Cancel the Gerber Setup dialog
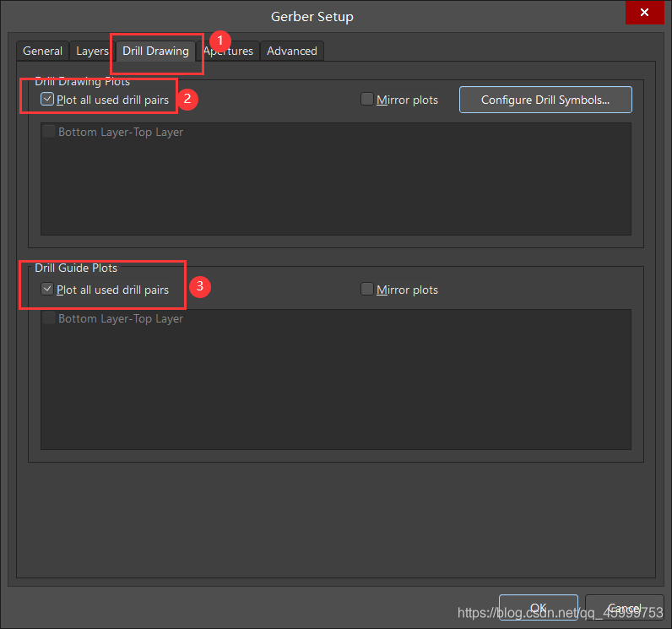Image resolution: width=672 pixels, height=629 pixels. tap(624, 608)
